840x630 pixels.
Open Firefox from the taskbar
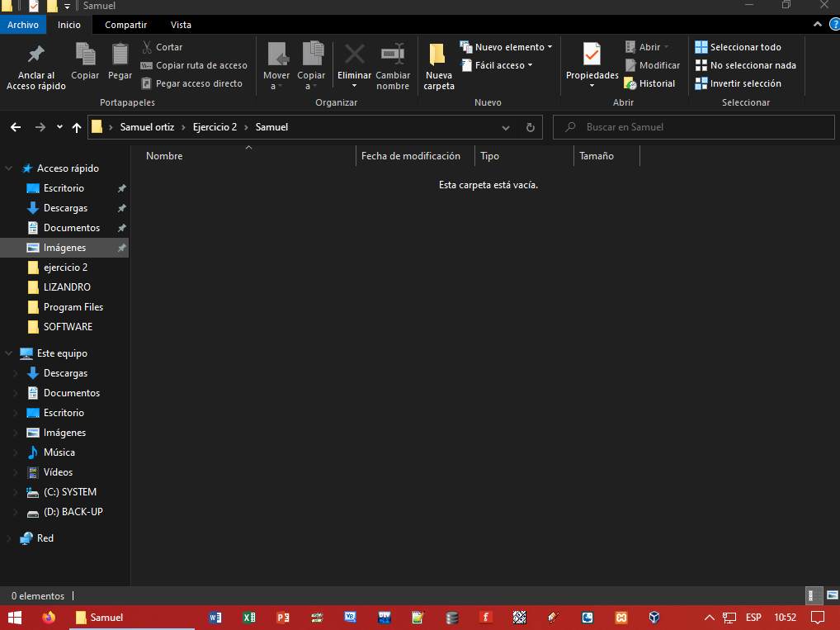pyautogui.click(x=48, y=617)
